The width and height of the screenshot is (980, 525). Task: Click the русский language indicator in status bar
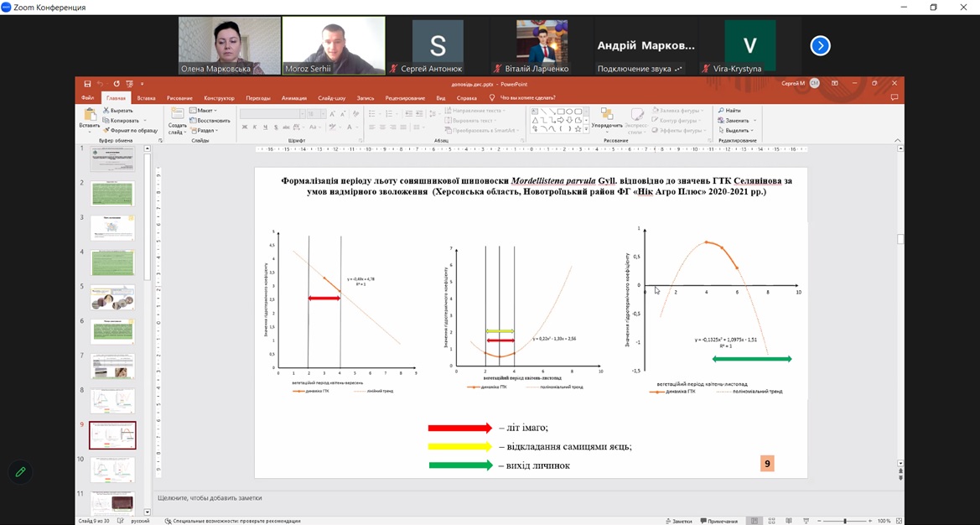[x=139, y=521]
